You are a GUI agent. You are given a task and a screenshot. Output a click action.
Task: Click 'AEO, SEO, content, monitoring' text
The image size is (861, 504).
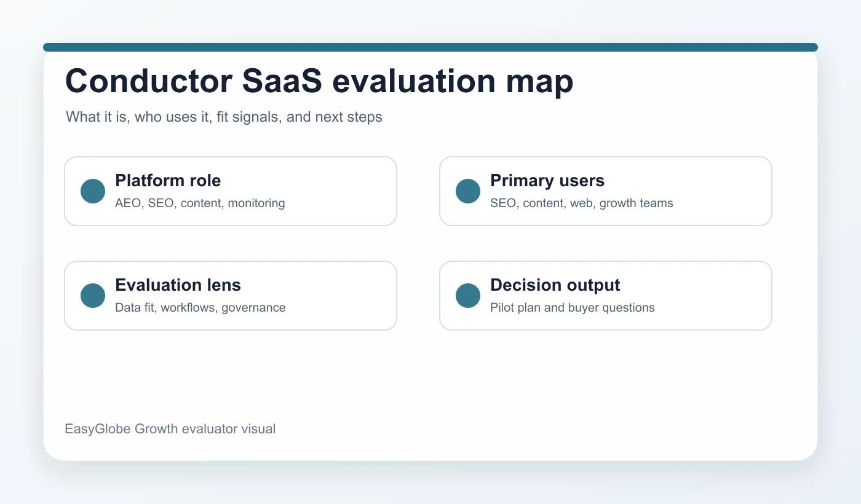[200, 203]
